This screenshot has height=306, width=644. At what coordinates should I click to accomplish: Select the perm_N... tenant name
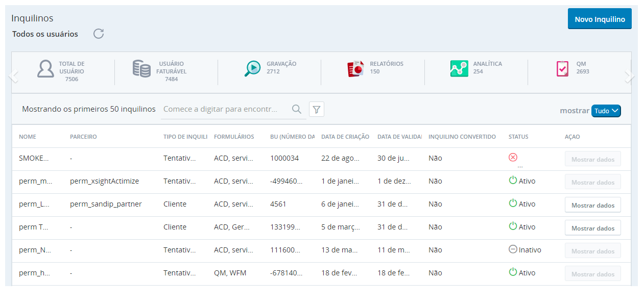click(34, 250)
